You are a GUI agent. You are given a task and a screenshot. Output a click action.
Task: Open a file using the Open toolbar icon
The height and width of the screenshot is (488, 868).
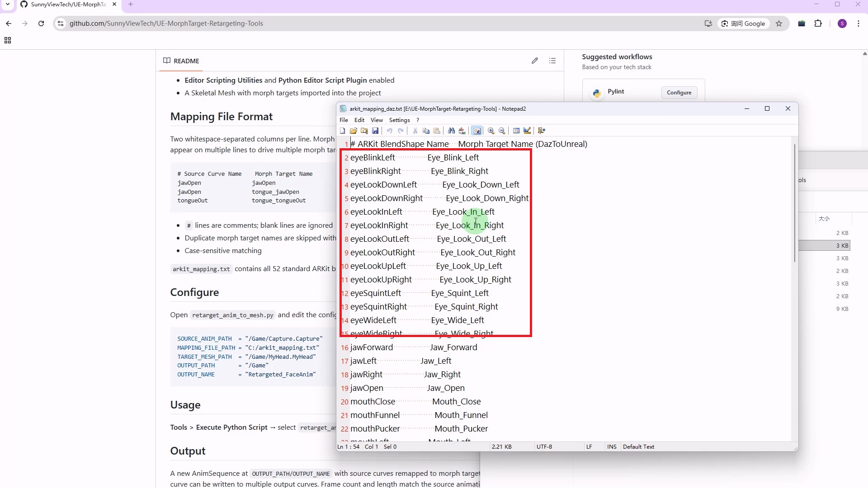(x=354, y=131)
